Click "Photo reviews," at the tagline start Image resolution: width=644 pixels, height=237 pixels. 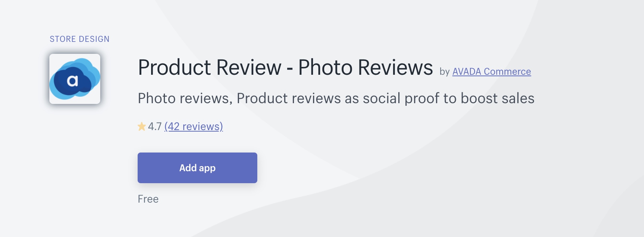(185, 98)
